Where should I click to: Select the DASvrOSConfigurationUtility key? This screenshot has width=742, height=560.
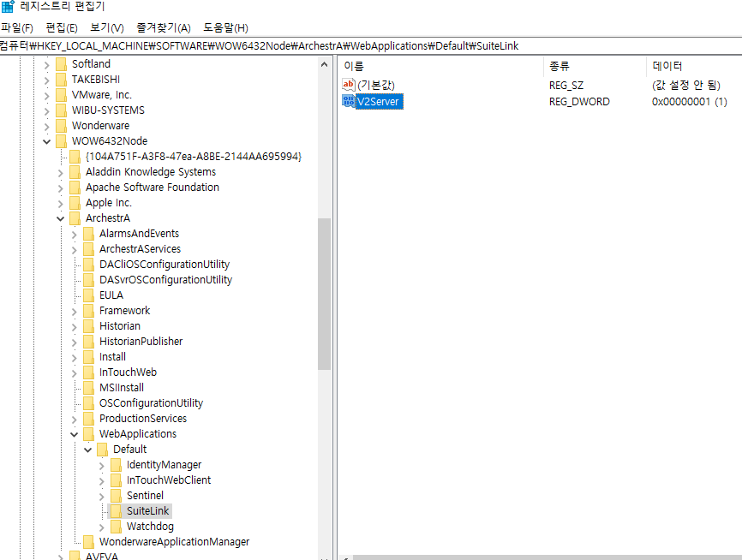tap(165, 279)
